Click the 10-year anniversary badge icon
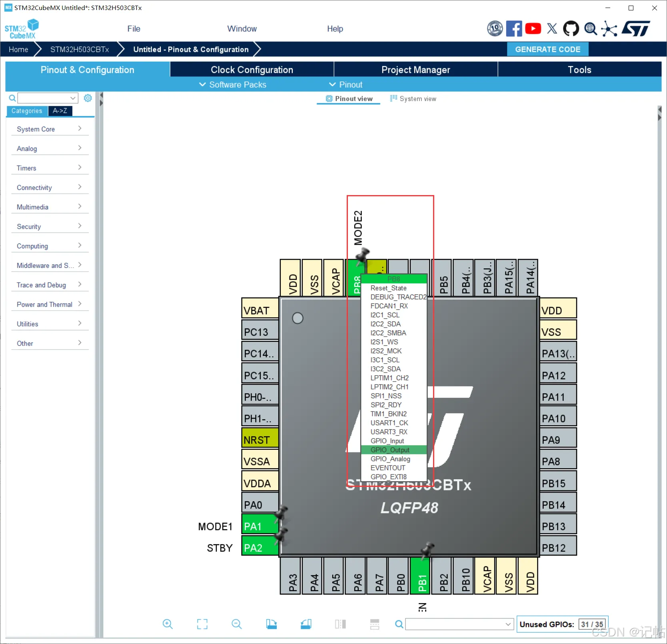 495,28
